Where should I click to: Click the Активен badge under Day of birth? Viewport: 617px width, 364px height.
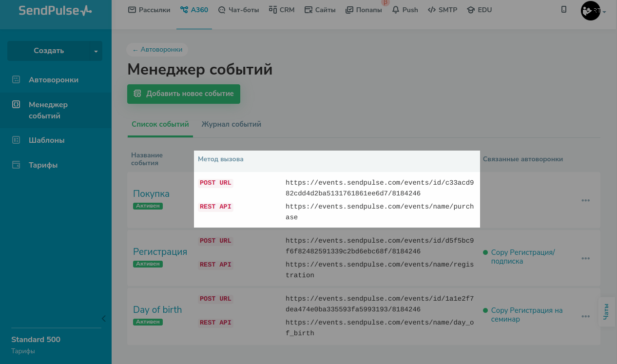[148, 322]
